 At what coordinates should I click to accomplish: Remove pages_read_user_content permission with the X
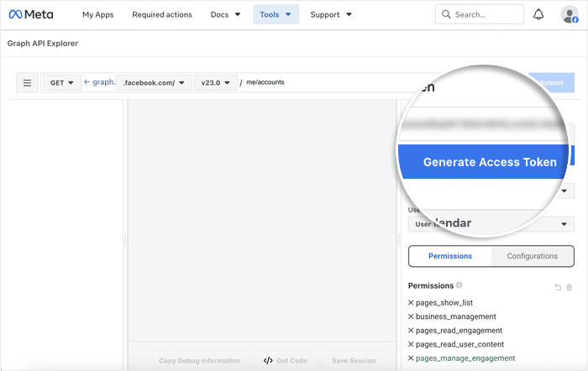click(411, 344)
